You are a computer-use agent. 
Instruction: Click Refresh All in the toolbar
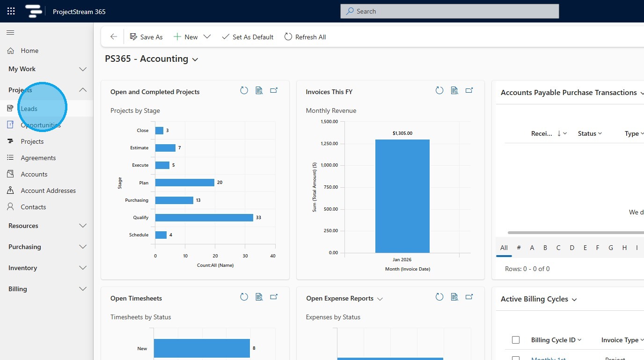(x=305, y=37)
